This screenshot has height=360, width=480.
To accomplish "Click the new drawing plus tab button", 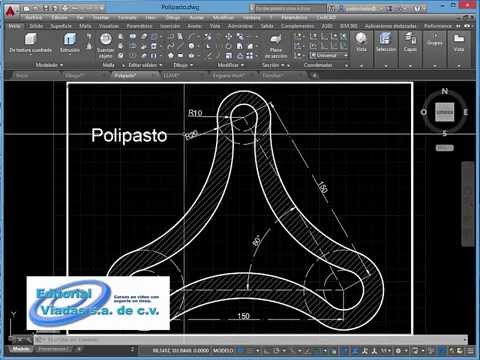I will (x=314, y=76).
